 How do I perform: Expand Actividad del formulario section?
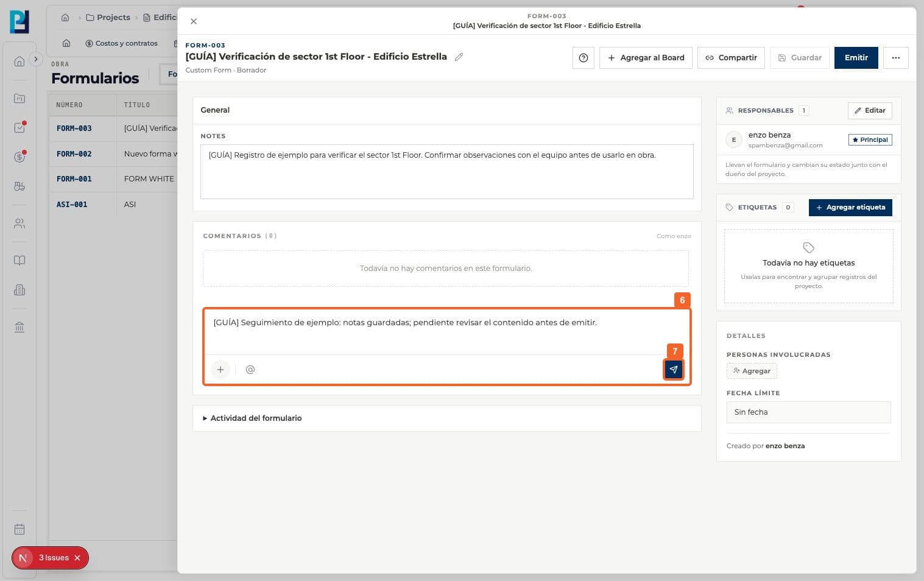tap(252, 418)
